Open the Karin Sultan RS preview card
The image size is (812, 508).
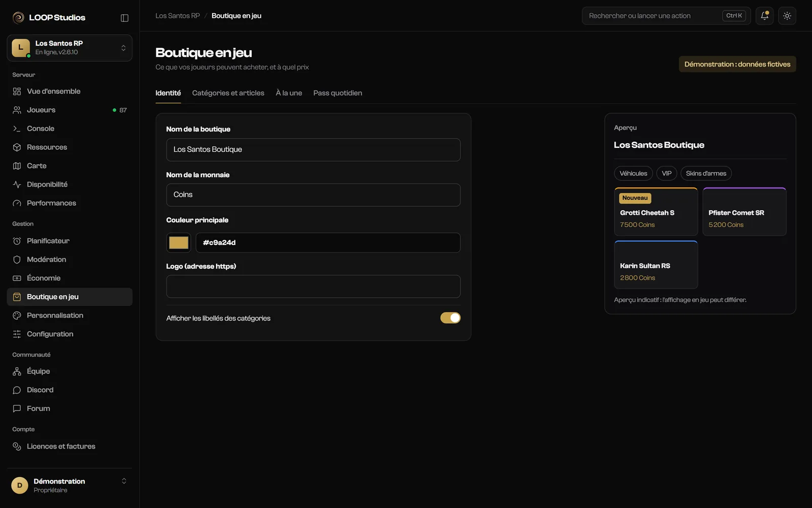coord(656,265)
